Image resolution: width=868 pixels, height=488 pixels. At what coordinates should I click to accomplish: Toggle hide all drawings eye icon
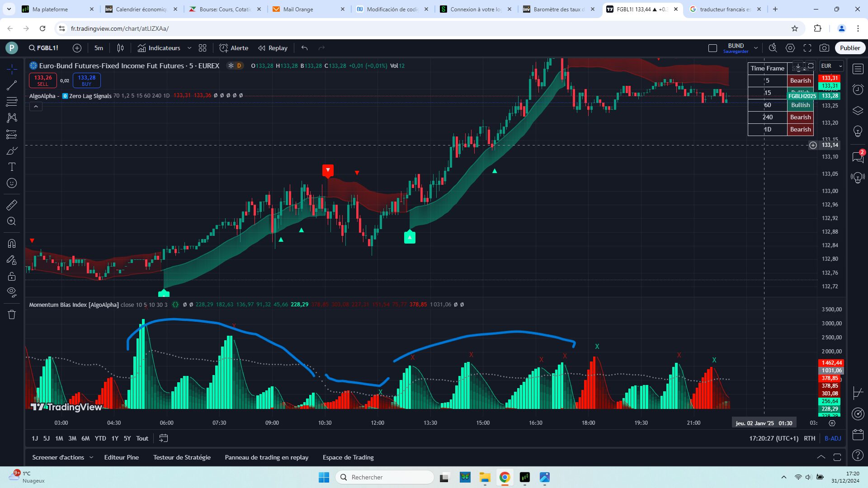pyautogui.click(x=12, y=291)
